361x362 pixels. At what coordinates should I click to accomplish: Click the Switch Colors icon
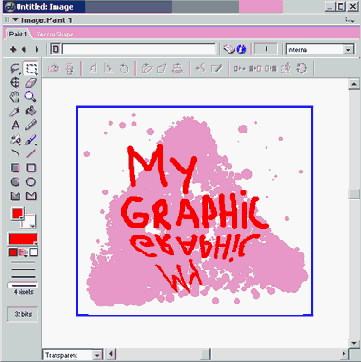[x=302, y=69]
